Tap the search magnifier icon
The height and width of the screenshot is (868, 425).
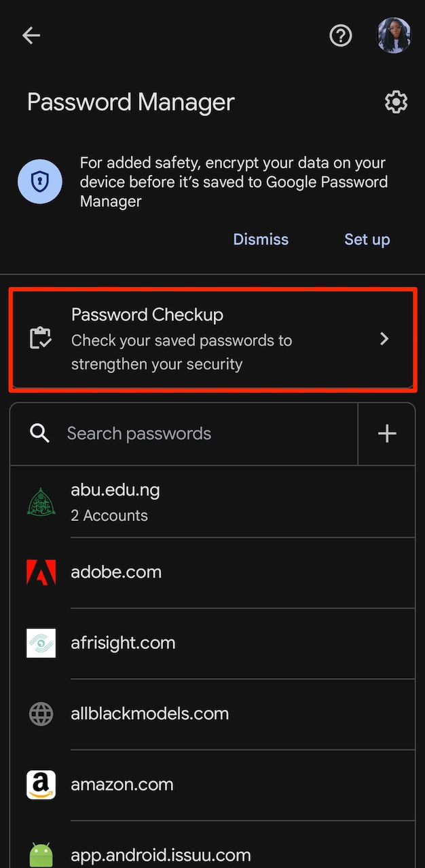point(40,433)
